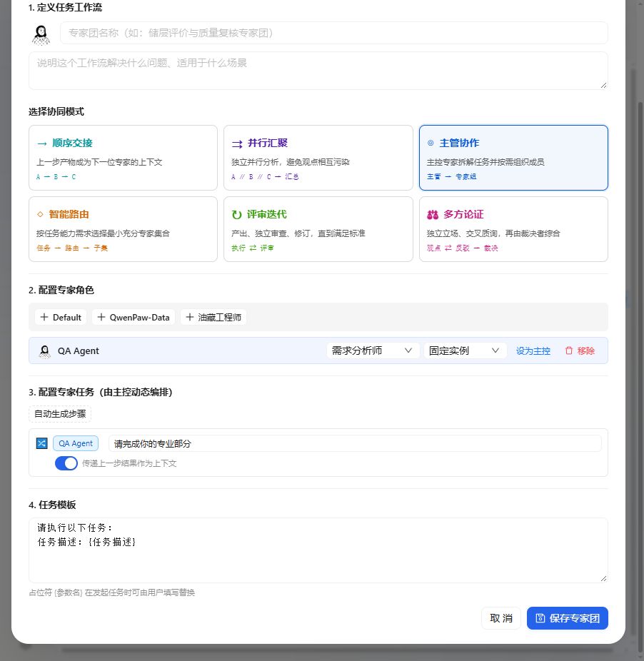Click into the task template textarea
Viewport: 644px width, 661px height.
318,550
